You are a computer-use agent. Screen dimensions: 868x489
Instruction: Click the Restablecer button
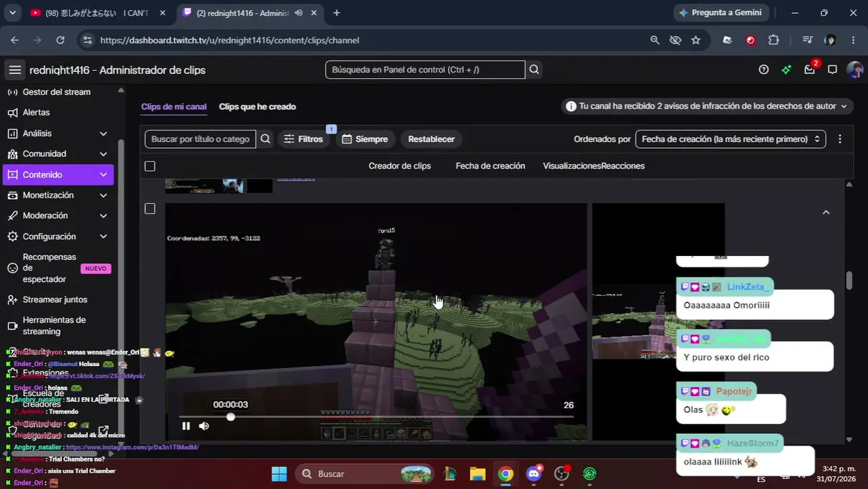tap(431, 139)
